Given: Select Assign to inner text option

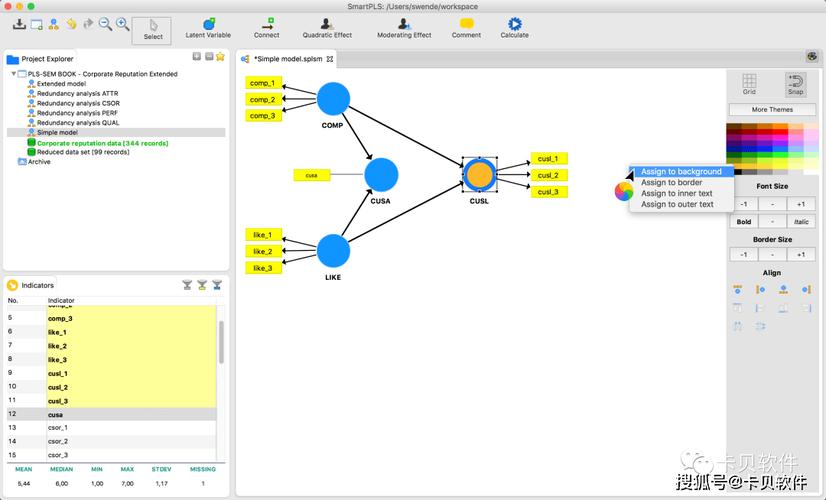Looking at the screenshot, I should pyautogui.click(x=676, y=194).
